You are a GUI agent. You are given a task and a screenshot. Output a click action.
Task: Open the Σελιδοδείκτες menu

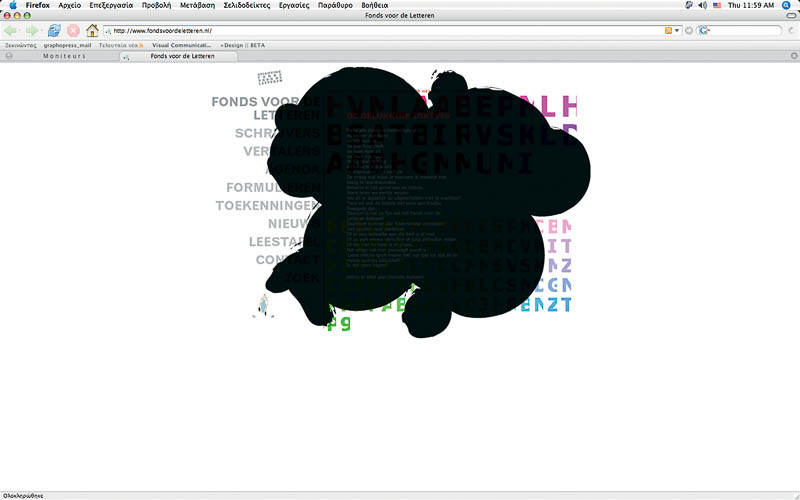[x=247, y=5]
